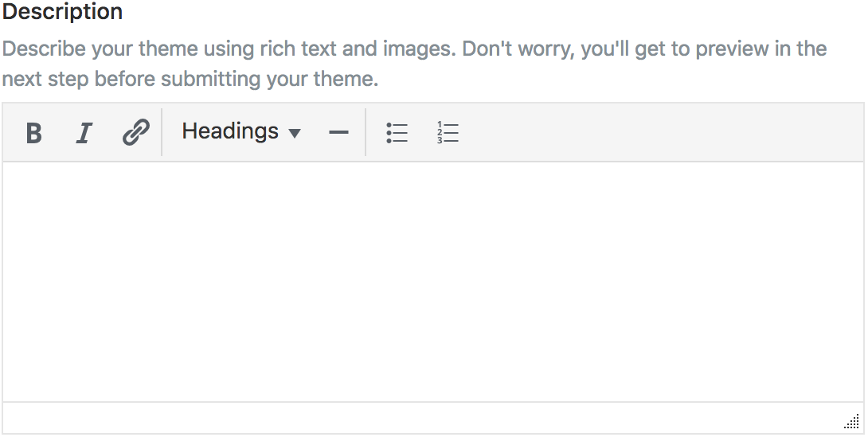Click empty toolbar space right of numbered list
Image resolution: width=868 pixels, height=441 pixels.
pos(653,132)
